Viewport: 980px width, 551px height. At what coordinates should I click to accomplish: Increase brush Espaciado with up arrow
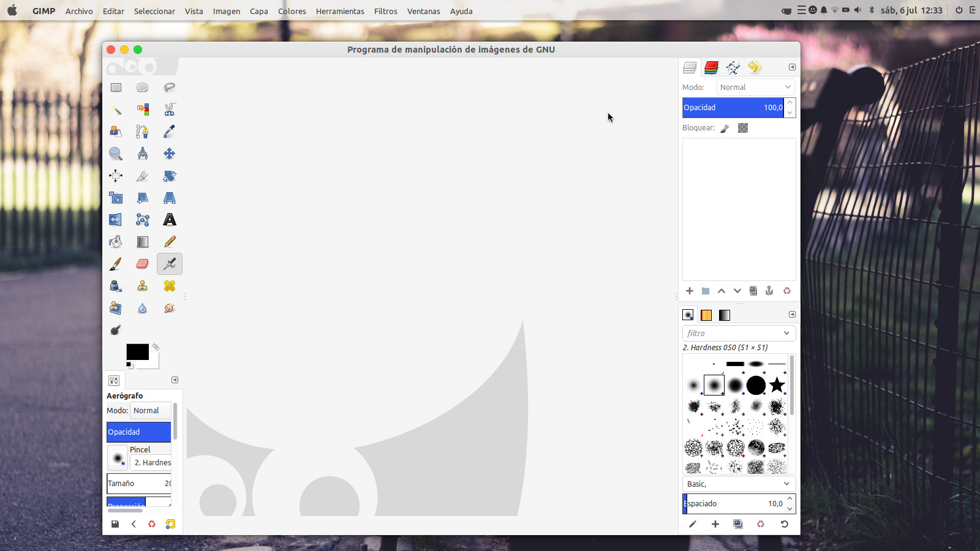click(x=790, y=499)
